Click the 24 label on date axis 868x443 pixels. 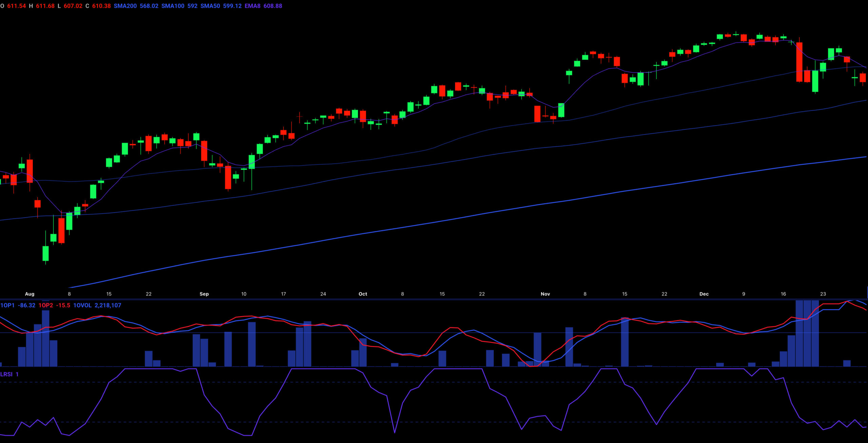[323, 294]
